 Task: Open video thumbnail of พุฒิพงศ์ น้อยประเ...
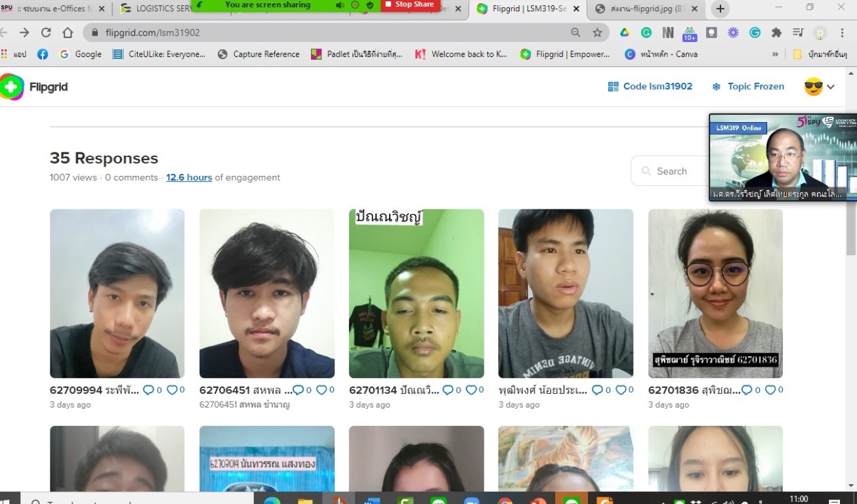566,293
